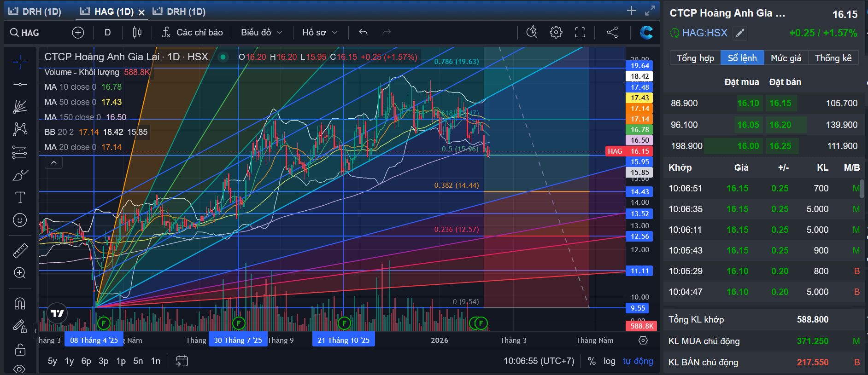Click the trade list scrollbar
Screen dimensions: 868x375
click(x=862, y=189)
